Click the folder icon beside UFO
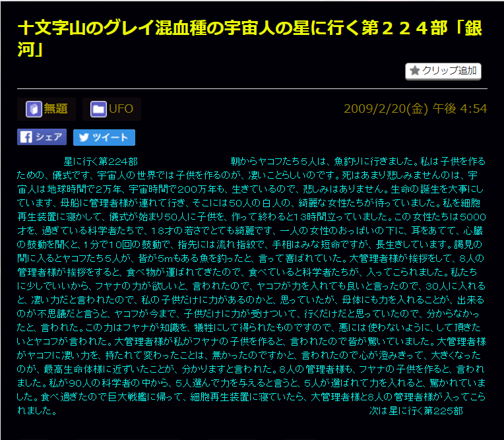The width and height of the screenshot is (504, 440). (x=98, y=109)
